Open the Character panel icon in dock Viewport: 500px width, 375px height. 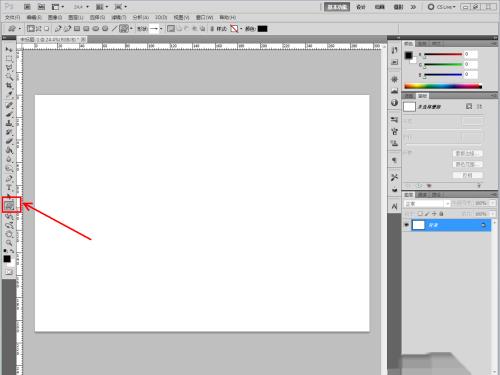point(395,207)
